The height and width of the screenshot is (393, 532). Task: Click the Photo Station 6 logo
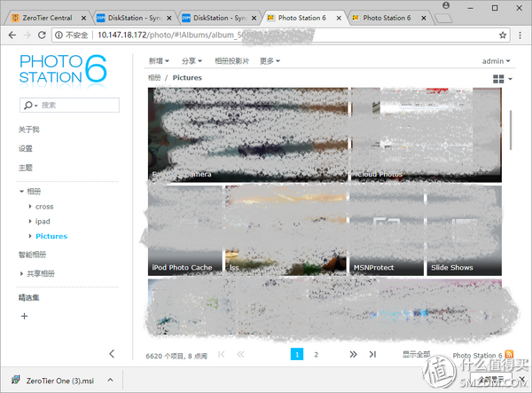(63, 69)
